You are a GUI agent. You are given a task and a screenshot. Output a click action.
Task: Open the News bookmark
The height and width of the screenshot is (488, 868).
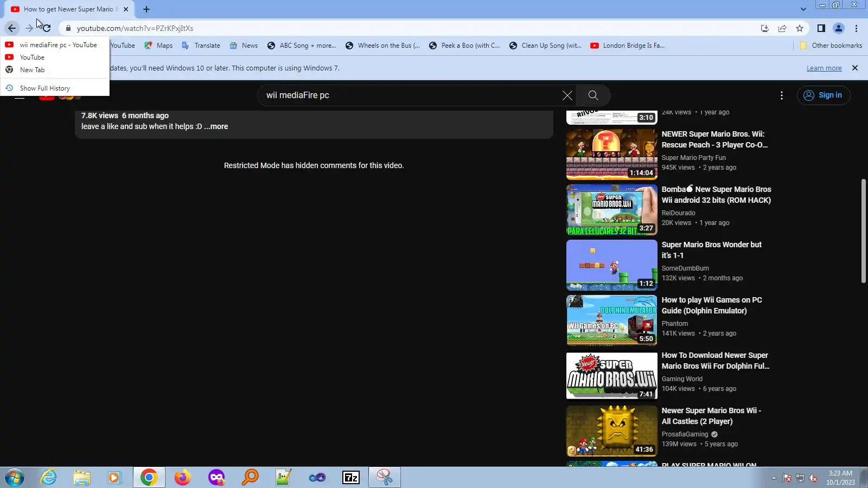coord(244,46)
